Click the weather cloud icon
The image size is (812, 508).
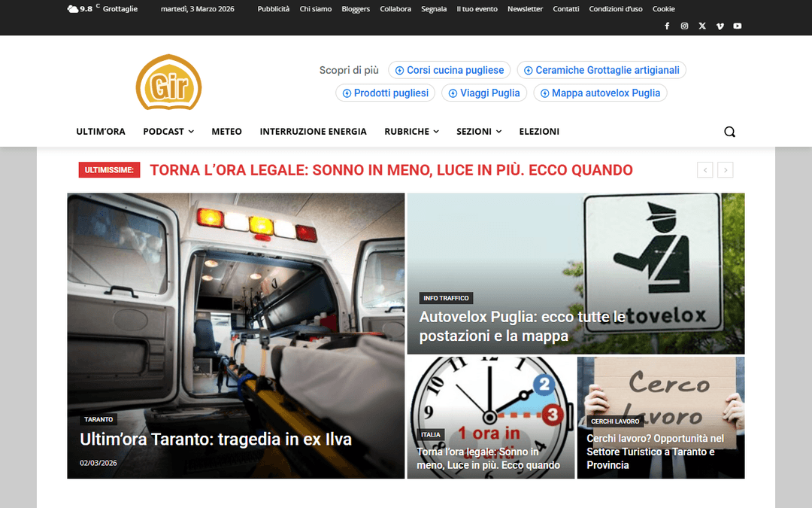point(73,9)
